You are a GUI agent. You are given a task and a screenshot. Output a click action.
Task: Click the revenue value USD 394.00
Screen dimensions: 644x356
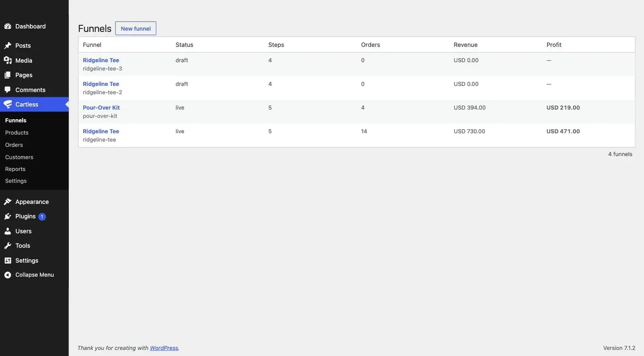coord(470,108)
